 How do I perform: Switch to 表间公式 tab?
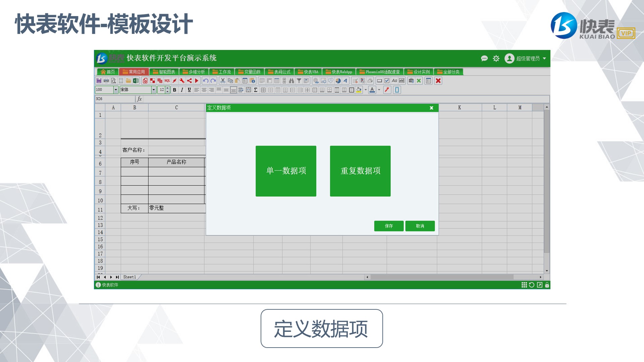click(279, 72)
